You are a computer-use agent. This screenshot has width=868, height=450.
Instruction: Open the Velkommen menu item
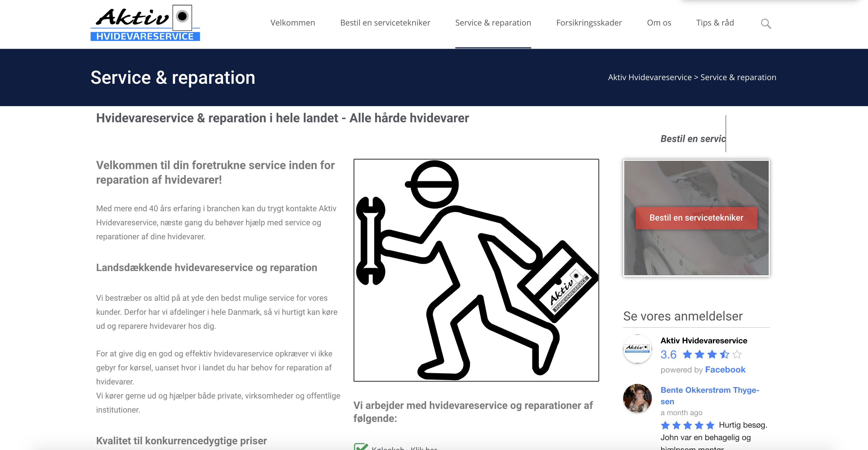(292, 23)
